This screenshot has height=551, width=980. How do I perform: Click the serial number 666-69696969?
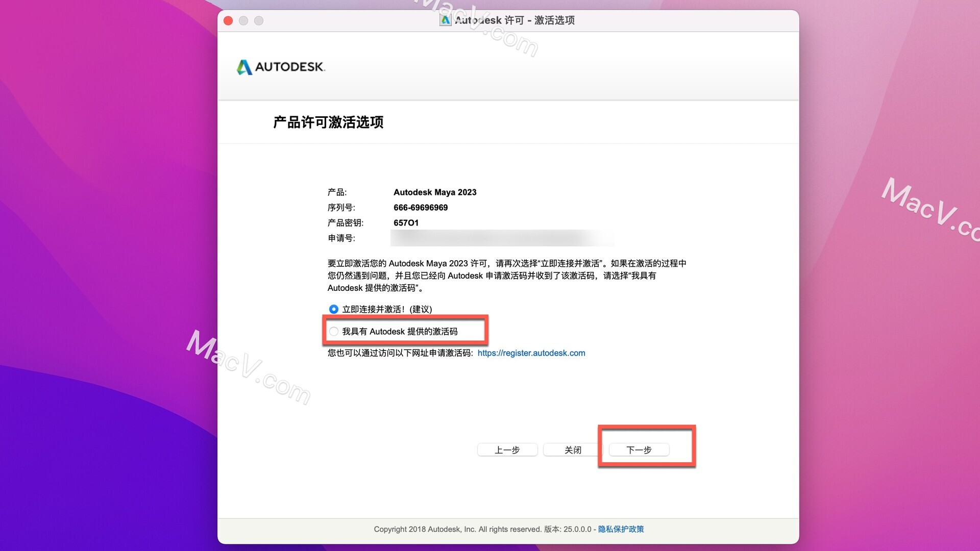click(x=421, y=208)
